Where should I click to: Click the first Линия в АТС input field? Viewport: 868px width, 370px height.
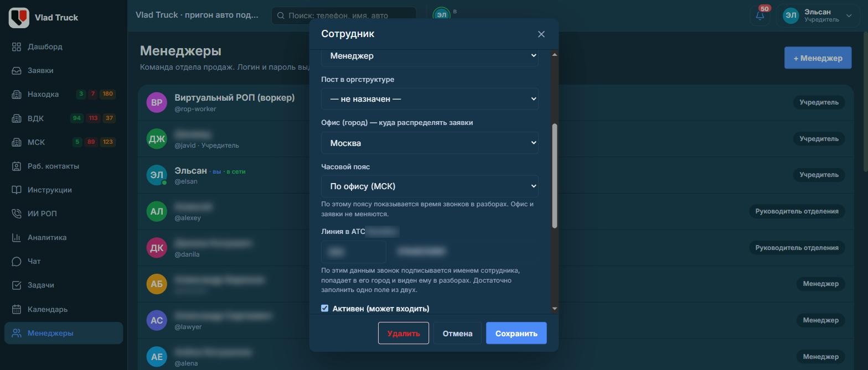(353, 252)
